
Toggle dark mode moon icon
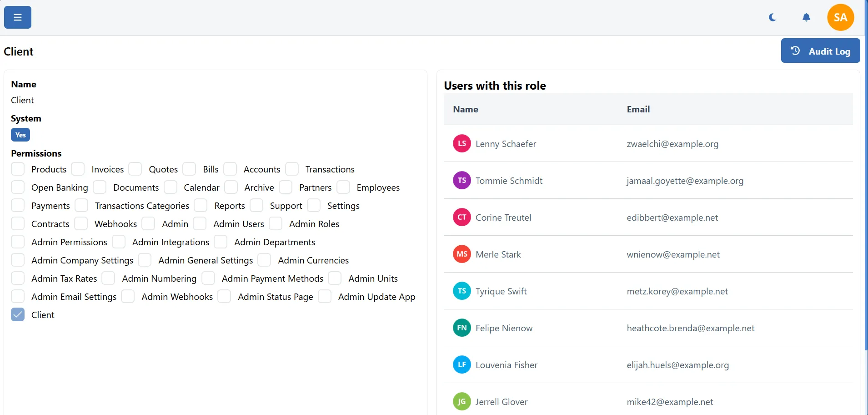[x=772, y=17]
